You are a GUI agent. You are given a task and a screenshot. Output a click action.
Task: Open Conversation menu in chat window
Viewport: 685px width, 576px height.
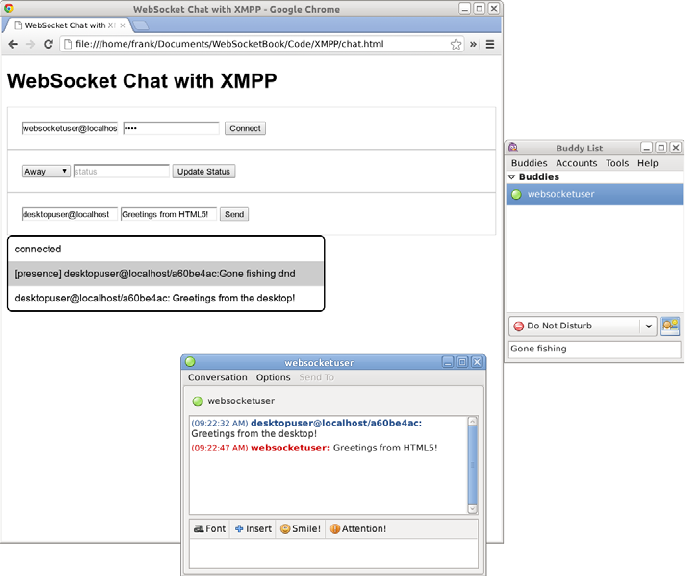pyautogui.click(x=218, y=378)
